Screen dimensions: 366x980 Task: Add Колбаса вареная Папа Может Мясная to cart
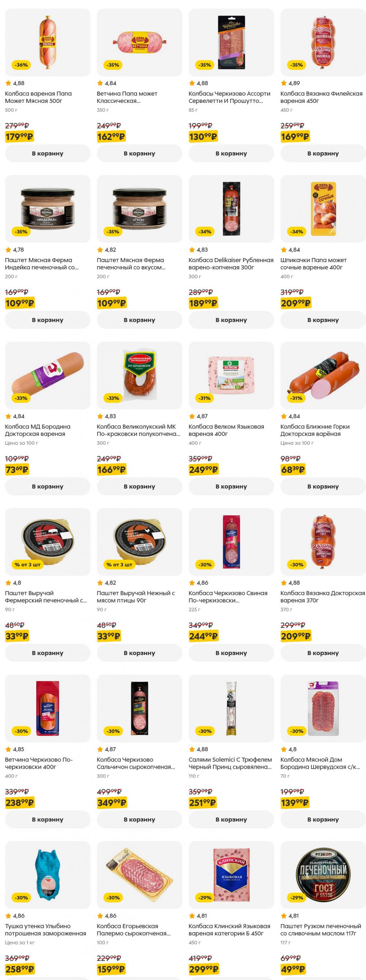click(x=48, y=153)
